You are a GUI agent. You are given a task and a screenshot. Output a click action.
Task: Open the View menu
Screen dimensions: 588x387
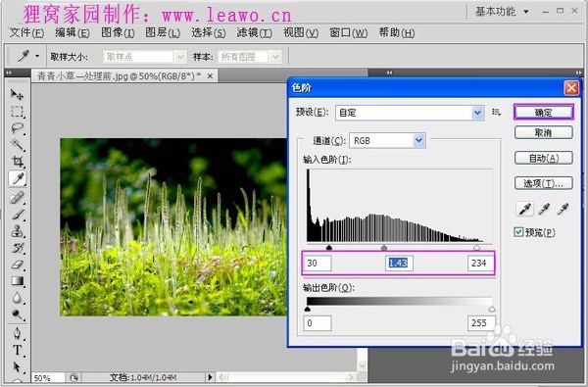[x=301, y=33]
